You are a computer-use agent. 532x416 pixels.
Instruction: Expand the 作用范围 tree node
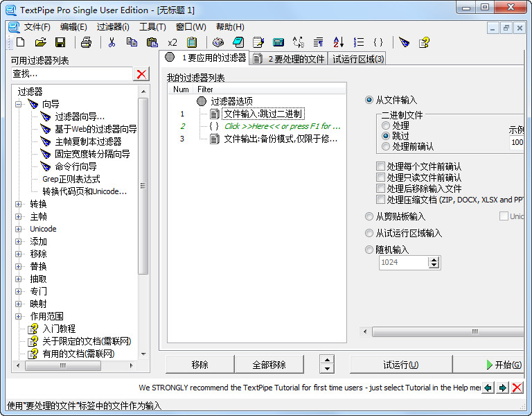18,316
